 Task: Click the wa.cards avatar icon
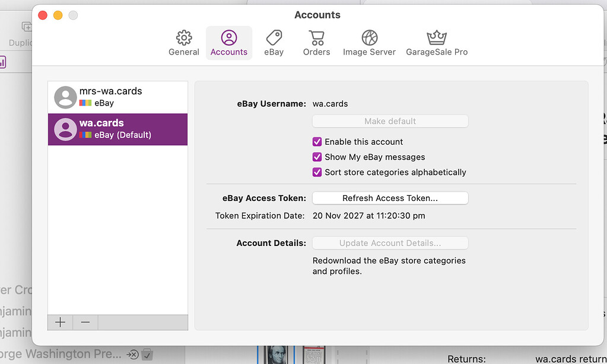pyautogui.click(x=65, y=129)
